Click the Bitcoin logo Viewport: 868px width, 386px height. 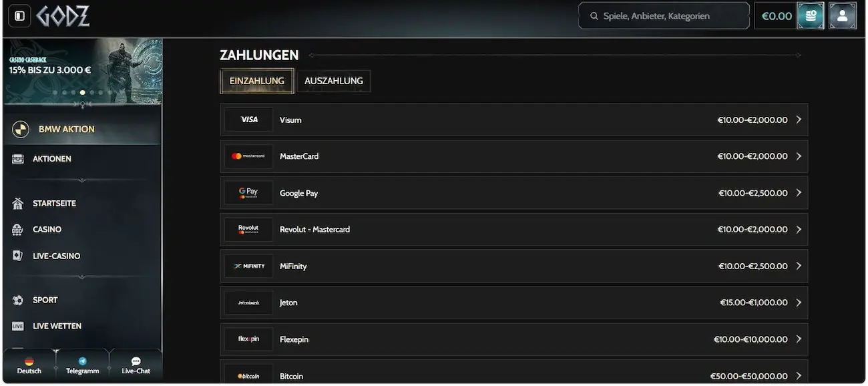(249, 375)
